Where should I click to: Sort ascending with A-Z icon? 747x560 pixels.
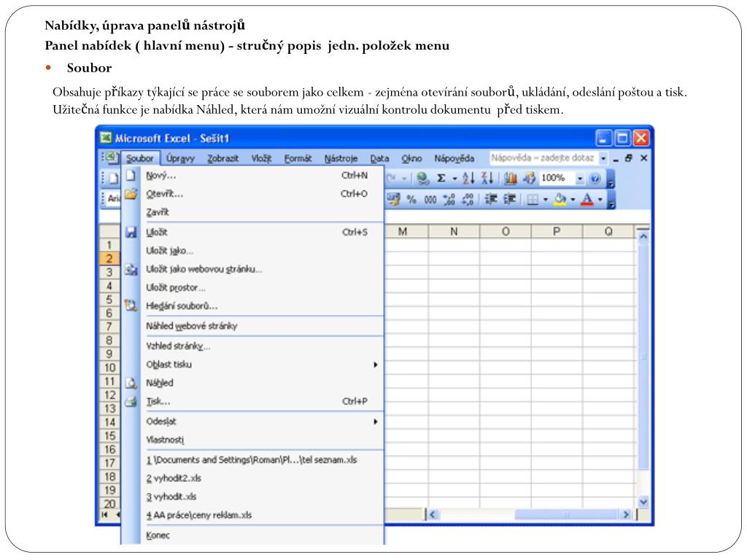[468, 179]
